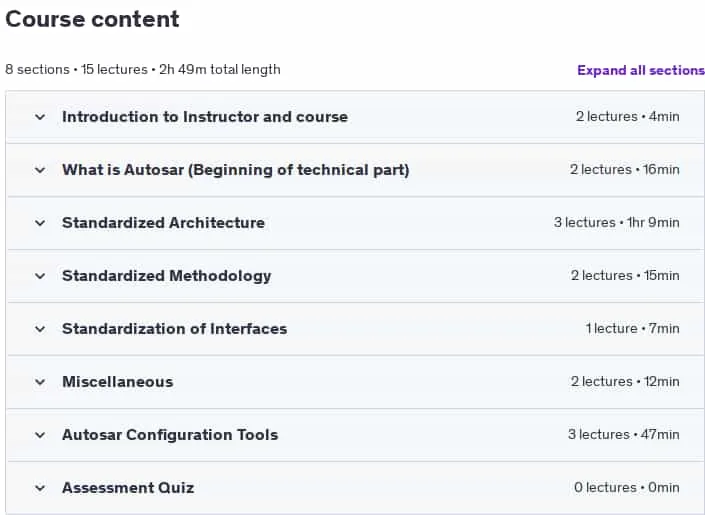Expand Introduction to Instructor and course chevron
Viewport: 705px width, 515px height.
pyautogui.click(x=40, y=117)
